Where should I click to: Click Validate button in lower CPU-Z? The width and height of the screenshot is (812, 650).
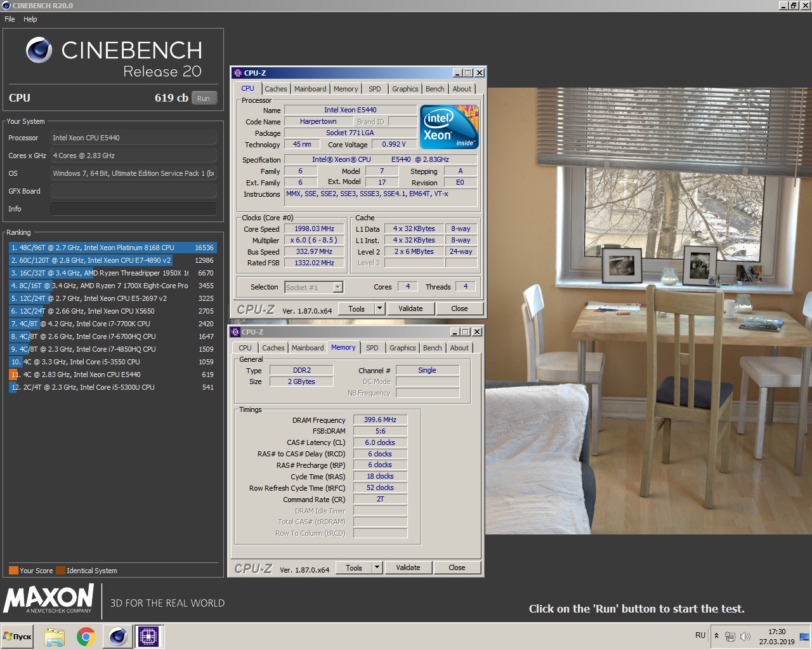408,567
